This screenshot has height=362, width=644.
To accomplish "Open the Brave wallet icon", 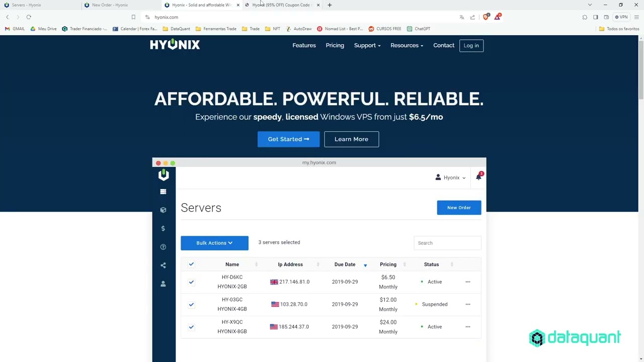I will point(606,17).
